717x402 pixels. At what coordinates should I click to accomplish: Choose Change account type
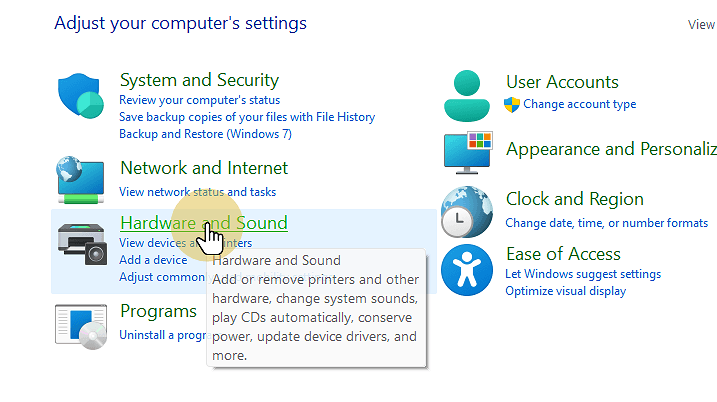pyautogui.click(x=579, y=104)
